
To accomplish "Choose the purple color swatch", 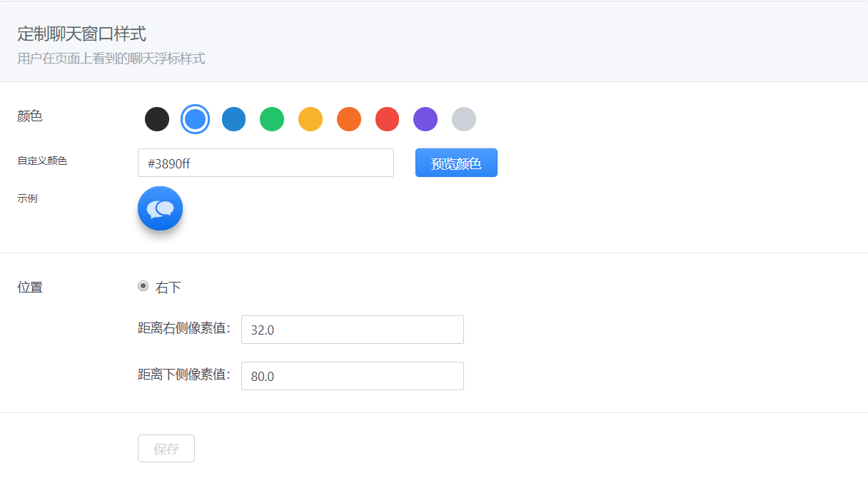I will 425,119.
